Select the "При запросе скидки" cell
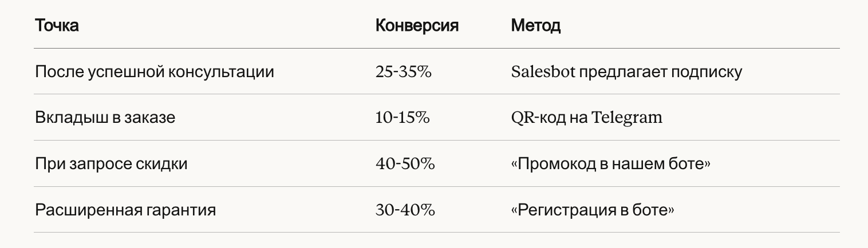868x248 pixels. pos(111,164)
